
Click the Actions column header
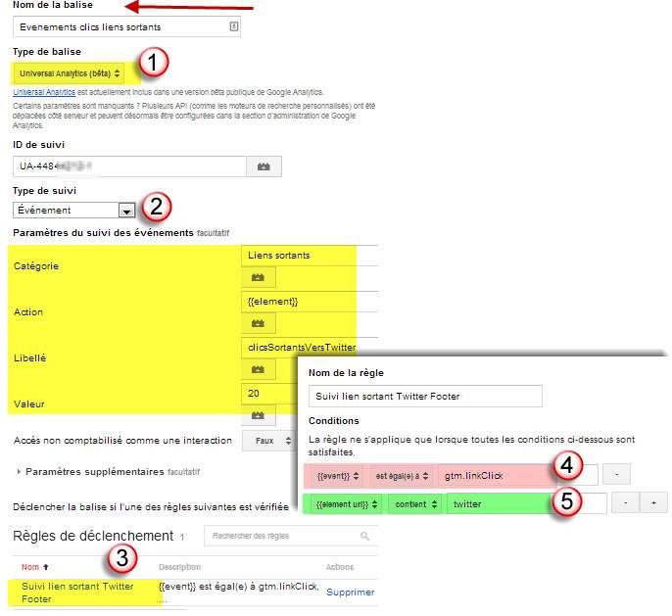(x=340, y=567)
